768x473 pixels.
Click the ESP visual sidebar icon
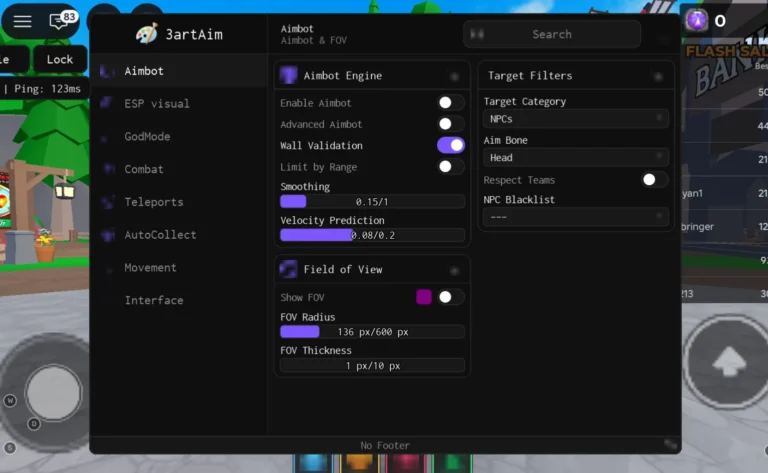106,103
